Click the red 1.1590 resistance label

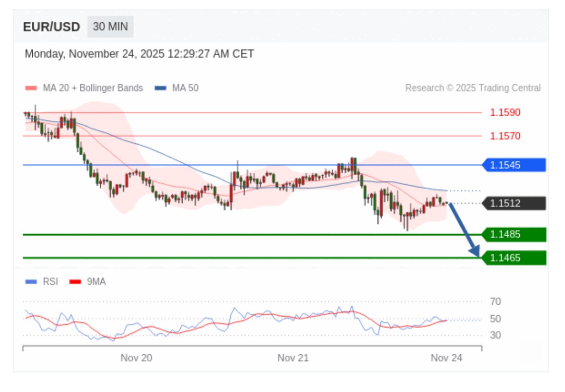505,113
